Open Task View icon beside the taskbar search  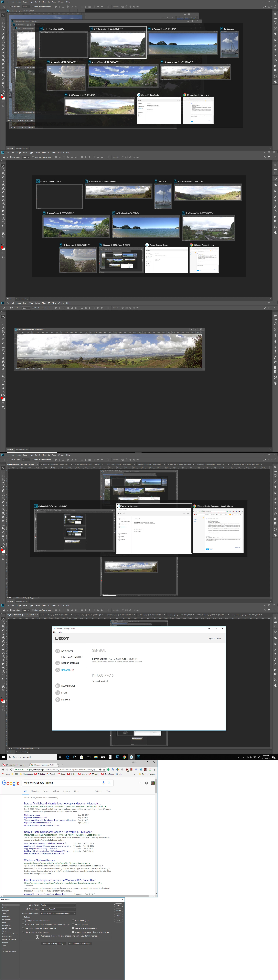tap(60, 757)
